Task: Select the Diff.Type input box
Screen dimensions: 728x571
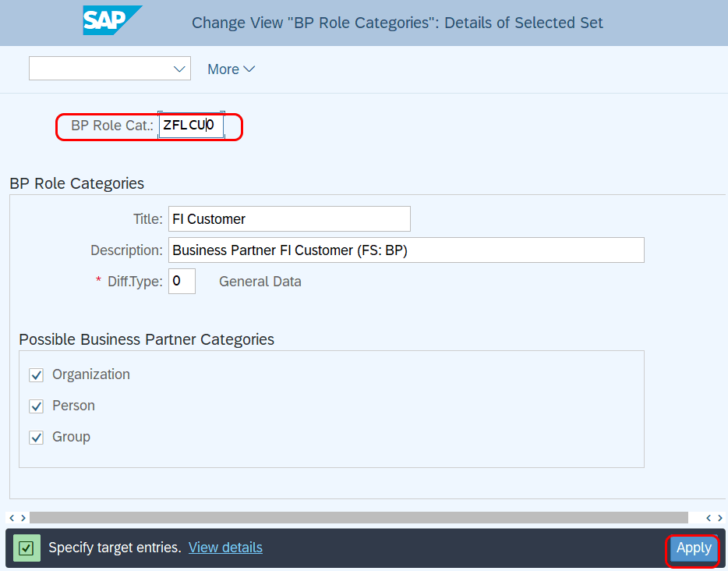Action: point(182,281)
